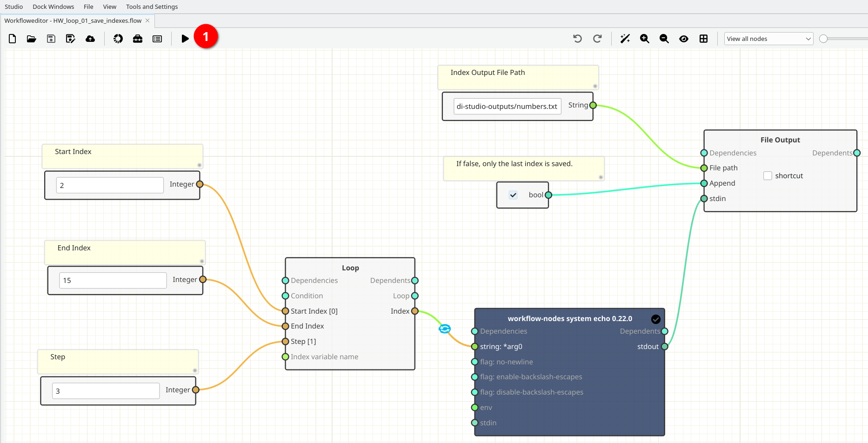868x443 pixels.
Task: Click the checkmark badge on echo node
Action: [656, 319]
